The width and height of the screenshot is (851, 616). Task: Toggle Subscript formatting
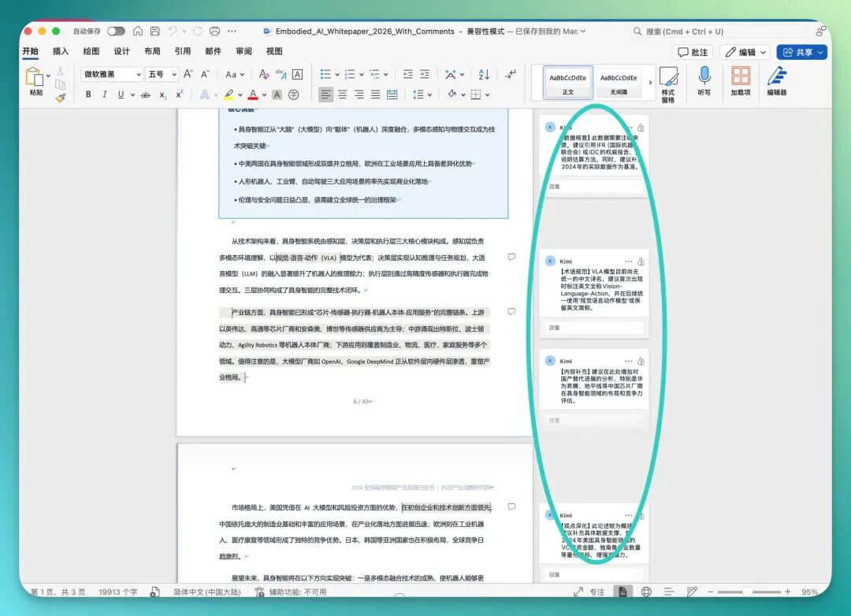[162, 95]
